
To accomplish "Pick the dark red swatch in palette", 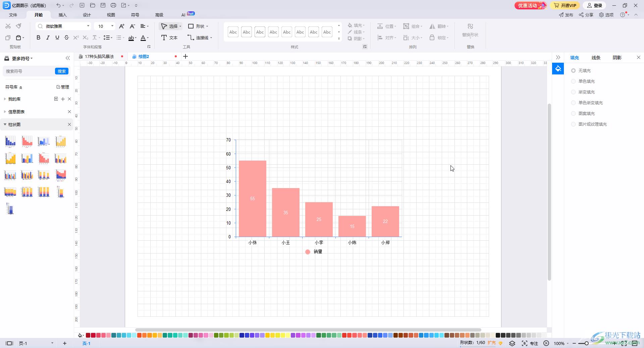I will pyautogui.click(x=88, y=335).
